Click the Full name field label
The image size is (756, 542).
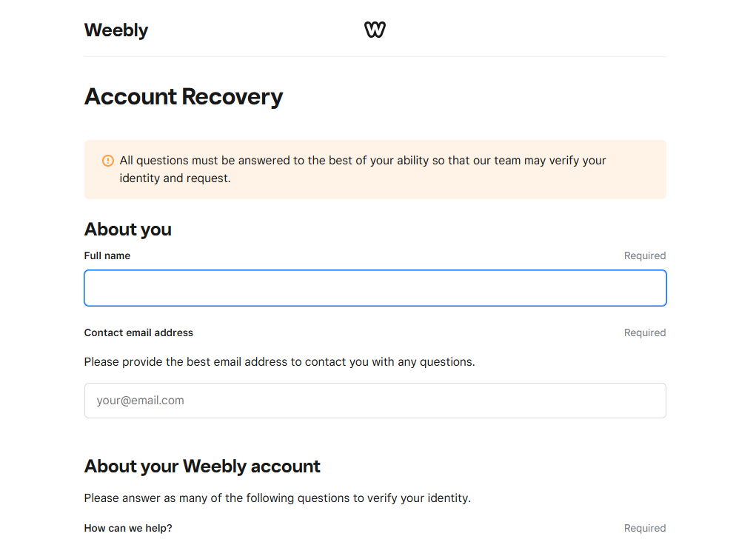coord(107,255)
